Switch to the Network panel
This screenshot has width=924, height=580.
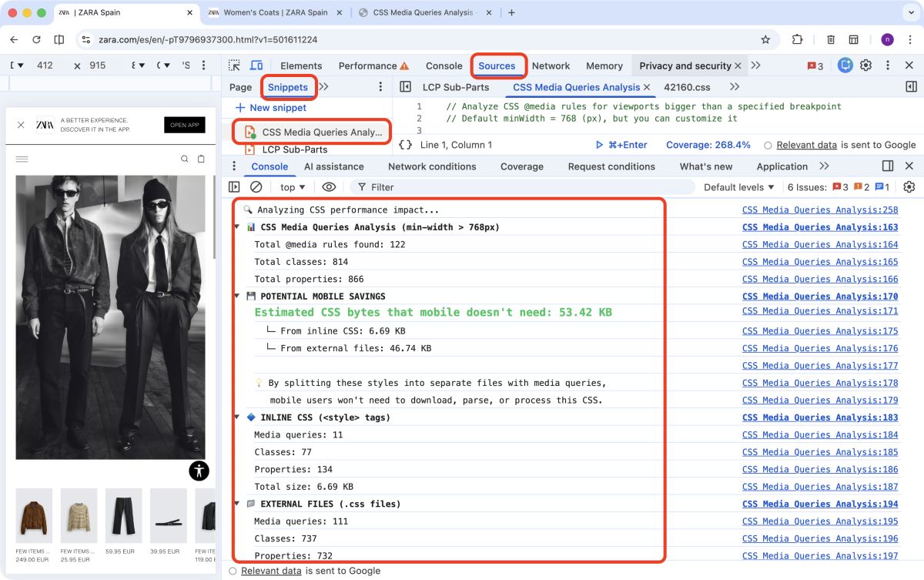(x=551, y=66)
